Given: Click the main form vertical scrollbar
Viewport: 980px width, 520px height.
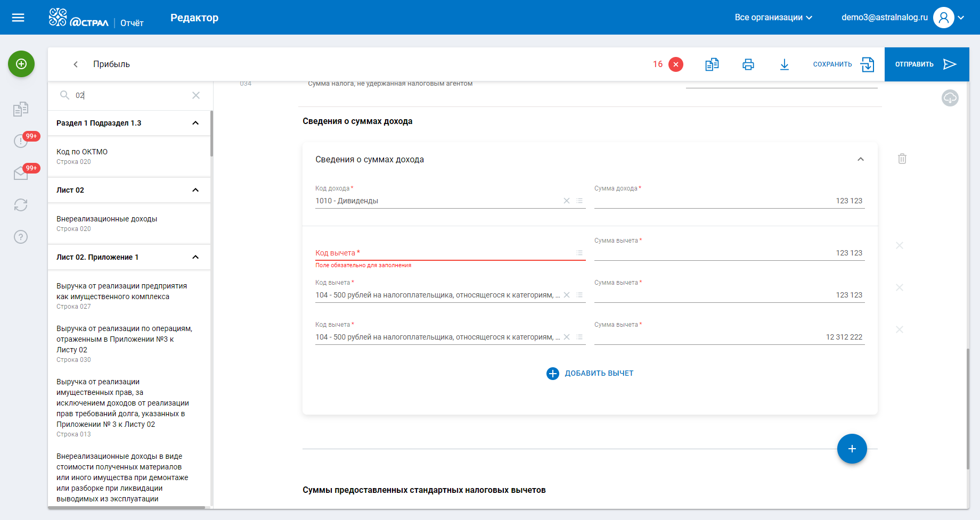Looking at the screenshot, I should pyautogui.click(x=968, y=409).
